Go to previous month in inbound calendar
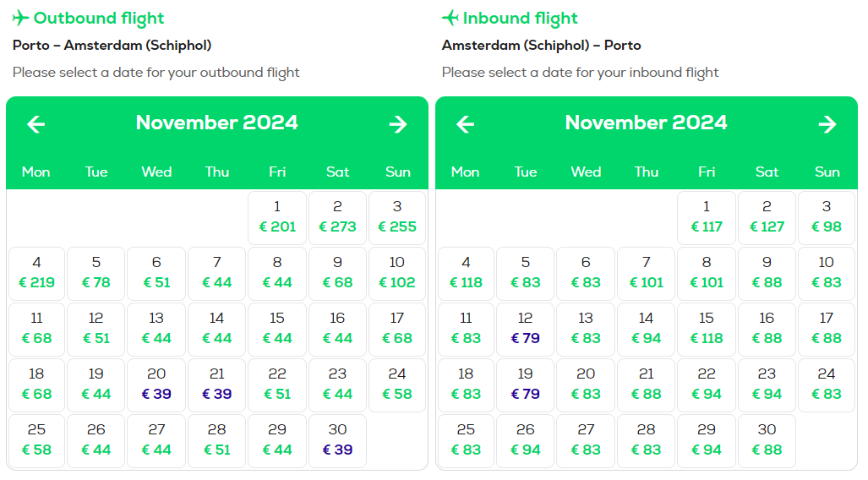This screenshot has width=868, height=480. pyautogui.click(x=465, y=124)
